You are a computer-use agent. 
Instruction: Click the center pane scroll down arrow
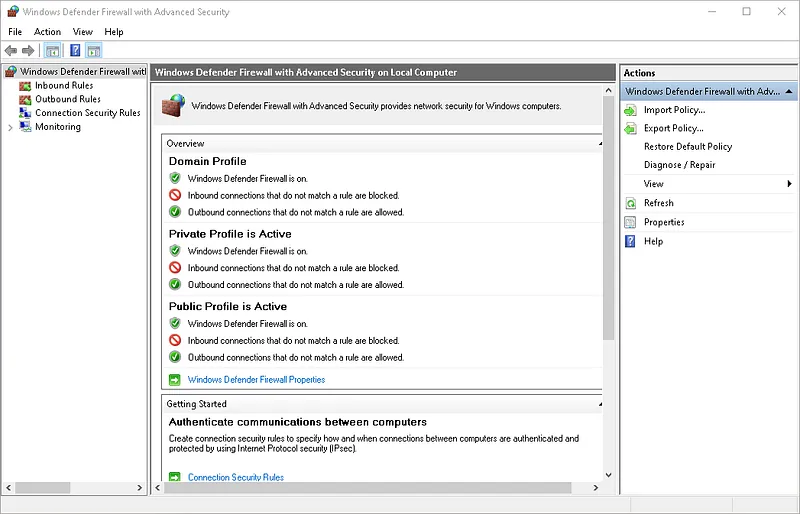608,475
